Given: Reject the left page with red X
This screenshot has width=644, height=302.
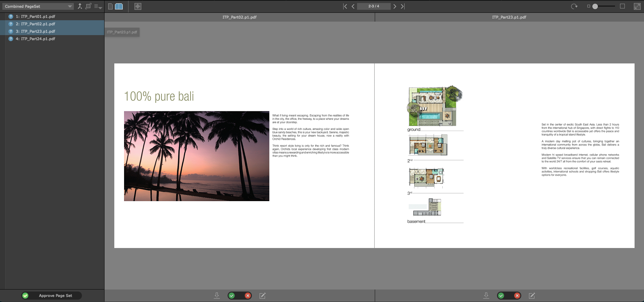Looking at the screenshot, I should [248, 296].
